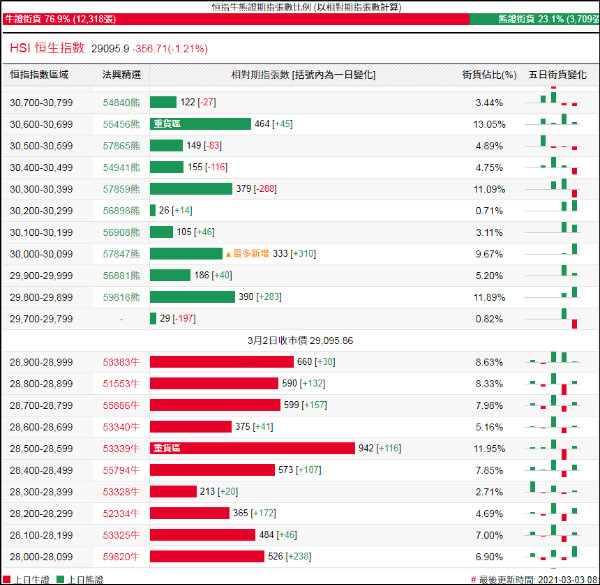
Task: Click the 333 [+310] contract count
Action: pyautogui.click(x=294, y=254)
